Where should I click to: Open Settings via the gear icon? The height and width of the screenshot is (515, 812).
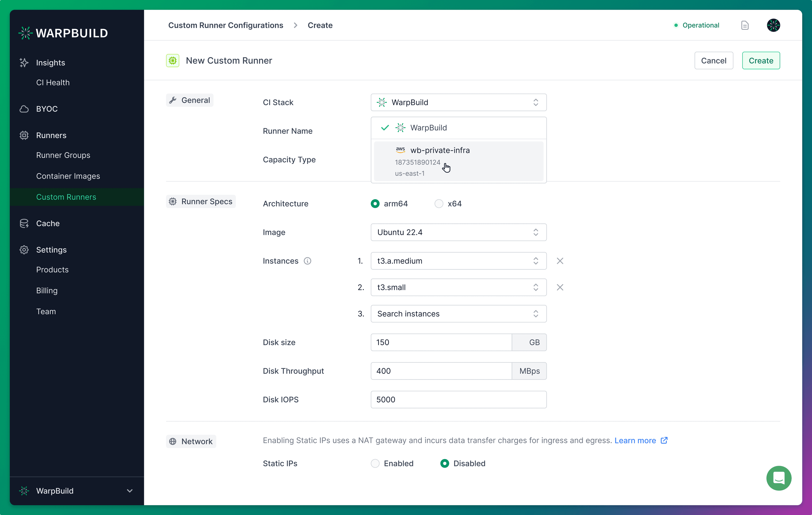pos(24,250)
